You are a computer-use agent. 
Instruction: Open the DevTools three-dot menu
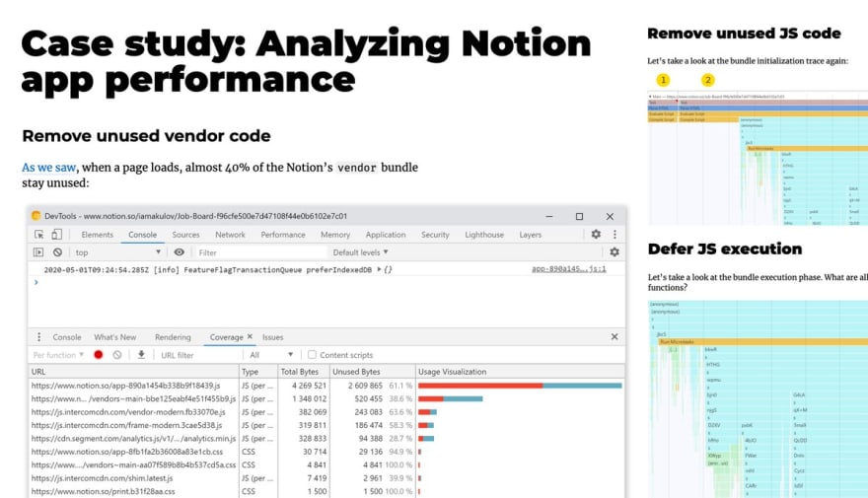pos(615,234)
